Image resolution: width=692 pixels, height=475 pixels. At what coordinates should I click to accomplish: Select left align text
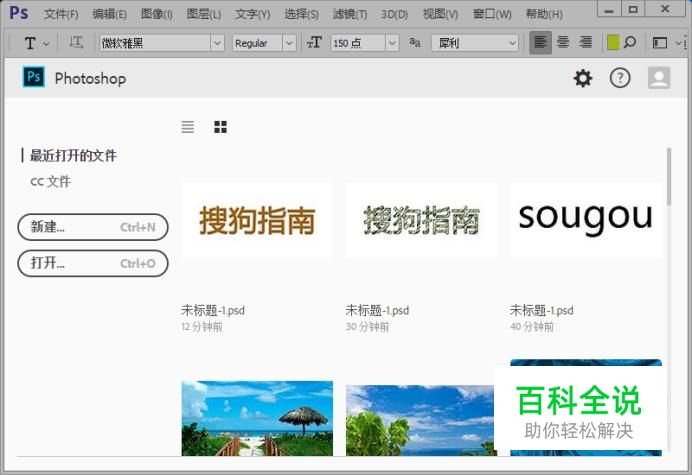[540, 43]
